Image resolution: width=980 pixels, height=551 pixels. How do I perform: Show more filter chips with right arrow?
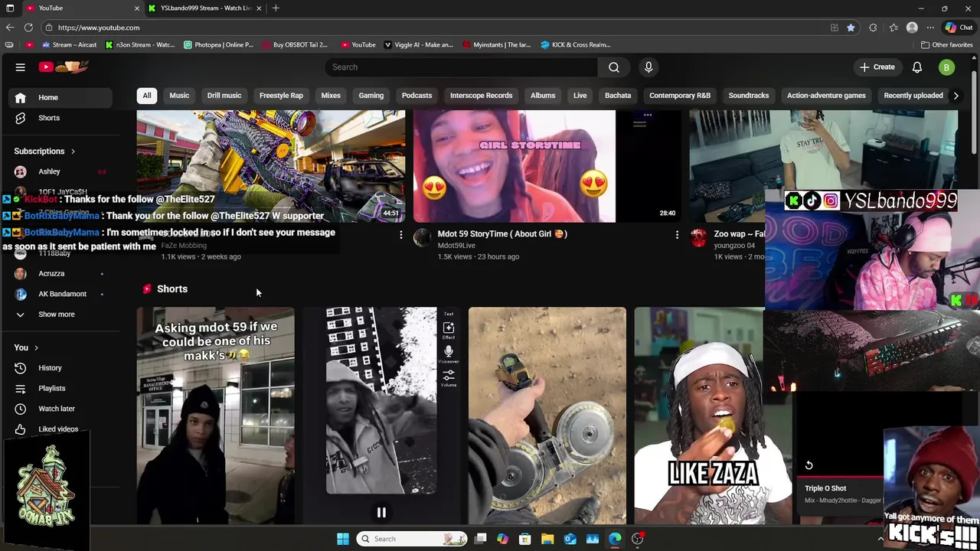955,96
